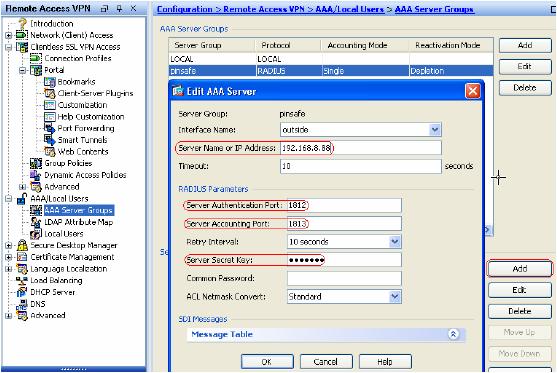Open the Certificate Management icon
557x373 pixels.
pyautogui.click(x=22, y=257)
